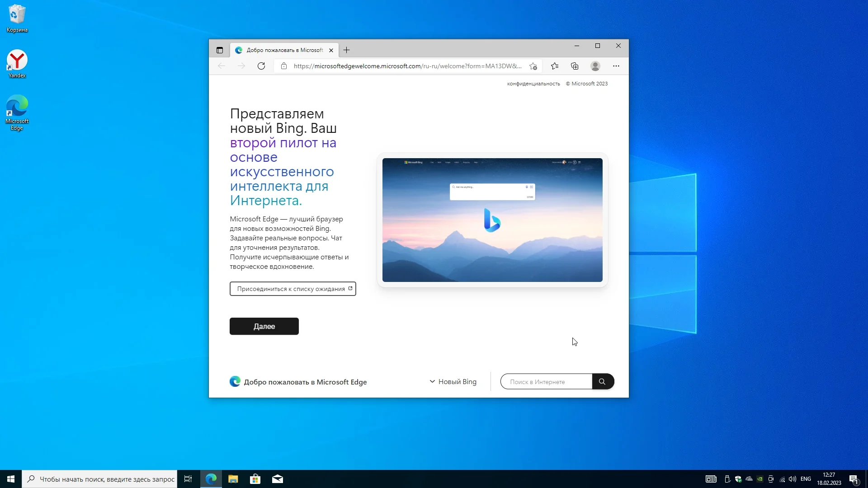Screen dimensions: 868x488
Task: Click the site lock info icon
Action: coord(284,66)
